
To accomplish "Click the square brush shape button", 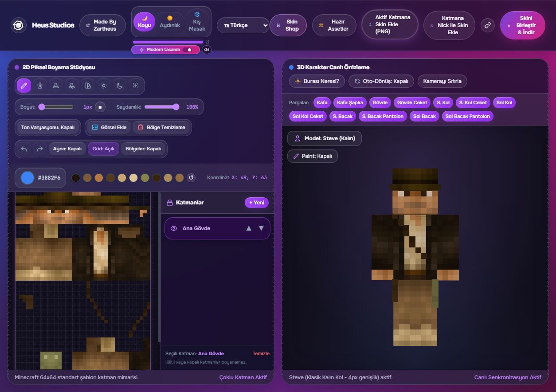I will (x=101, y=107).
